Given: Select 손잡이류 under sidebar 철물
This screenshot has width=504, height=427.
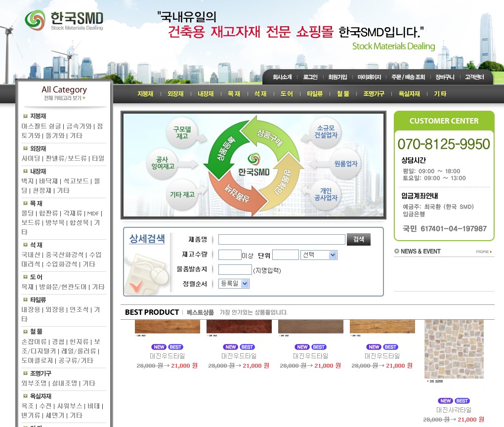Looking at the screenshot, I should click(34, 342).
